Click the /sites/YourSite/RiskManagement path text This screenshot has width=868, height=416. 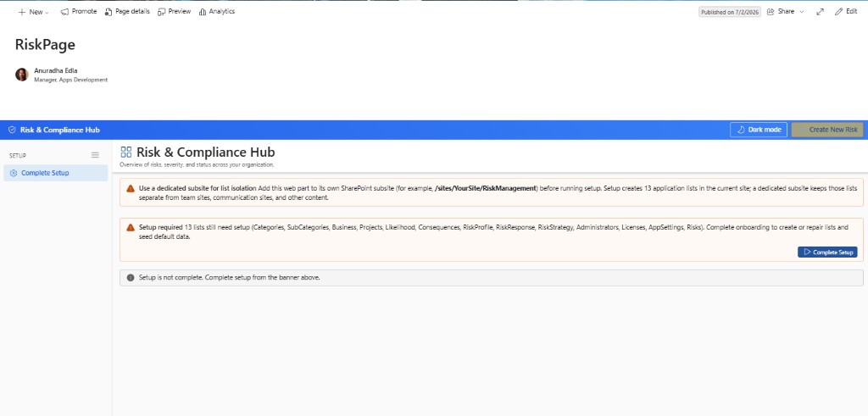point(486,188)
